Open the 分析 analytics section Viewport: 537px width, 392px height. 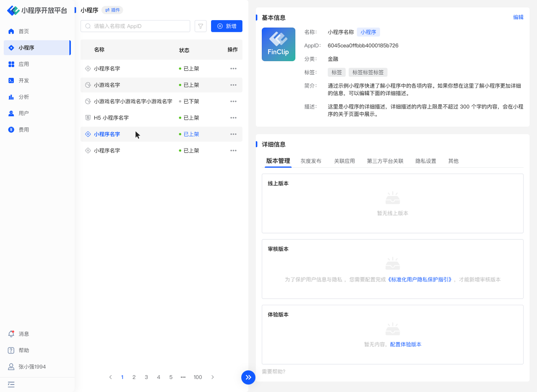23,97
